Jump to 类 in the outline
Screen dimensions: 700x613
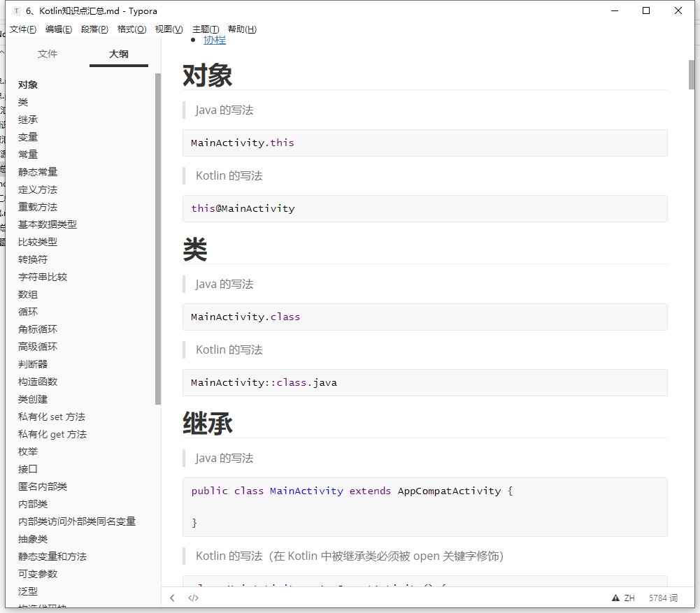click(x=23, y=102)
